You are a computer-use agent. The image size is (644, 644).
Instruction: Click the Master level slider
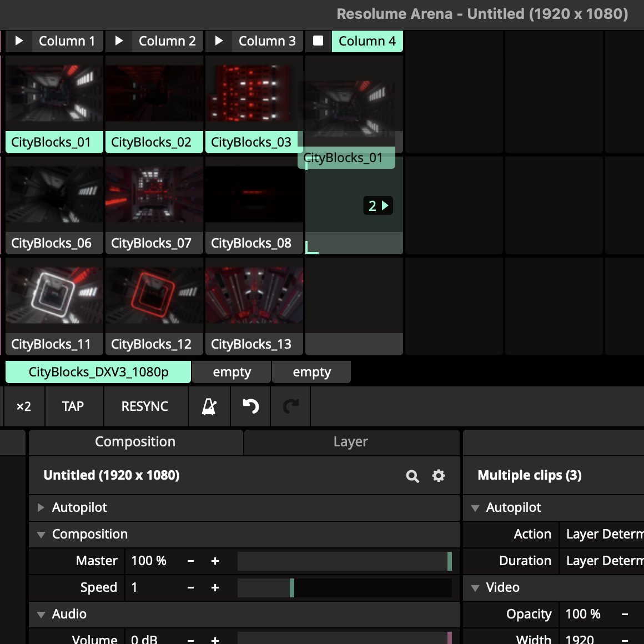click(x=344, y=561)
